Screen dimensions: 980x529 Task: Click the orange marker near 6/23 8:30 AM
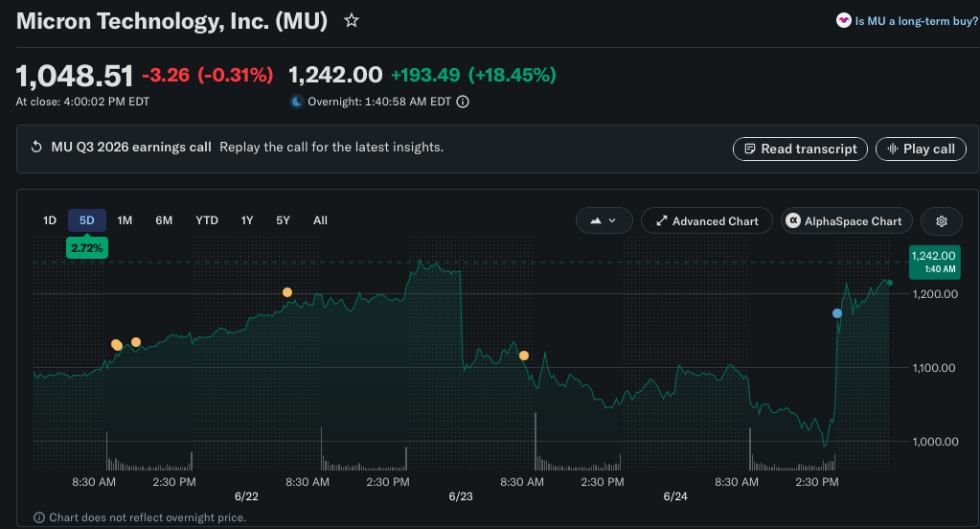click(524, 356)
